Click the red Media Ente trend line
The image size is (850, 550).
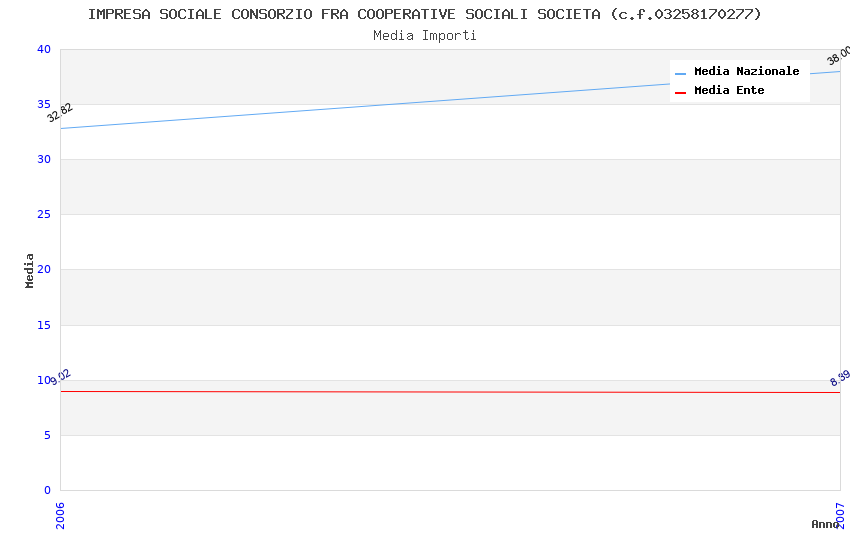[450, 392]
